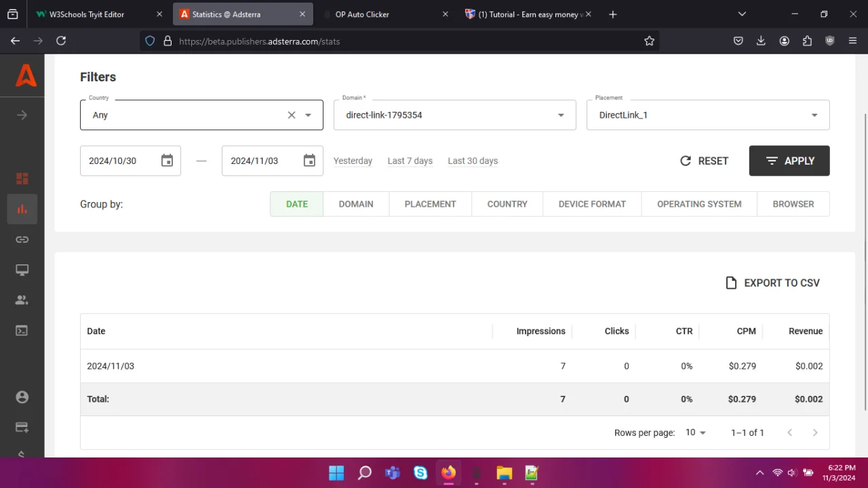Open Rows per page dropdown
The width and height of the screenshot is (868, 488).
695,432
